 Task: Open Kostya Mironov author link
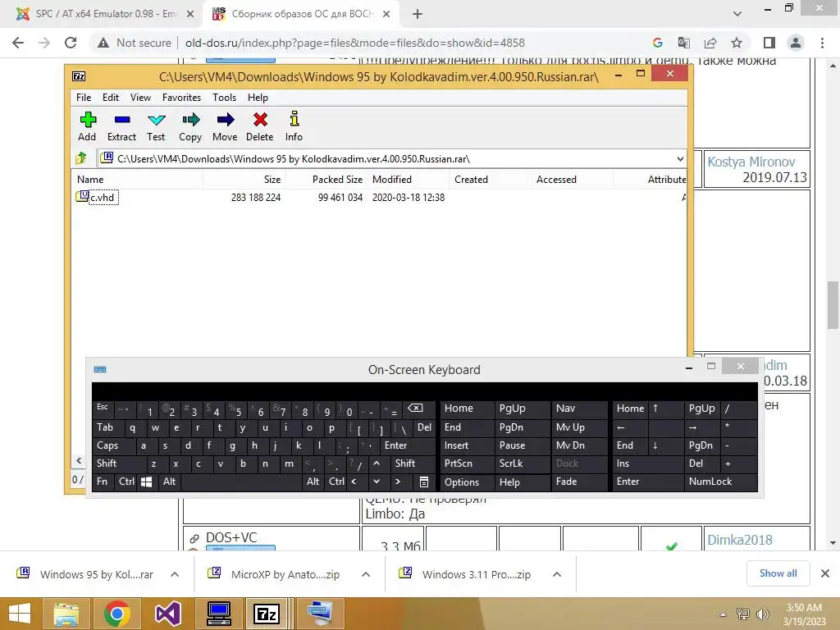(x=751, y=162)
